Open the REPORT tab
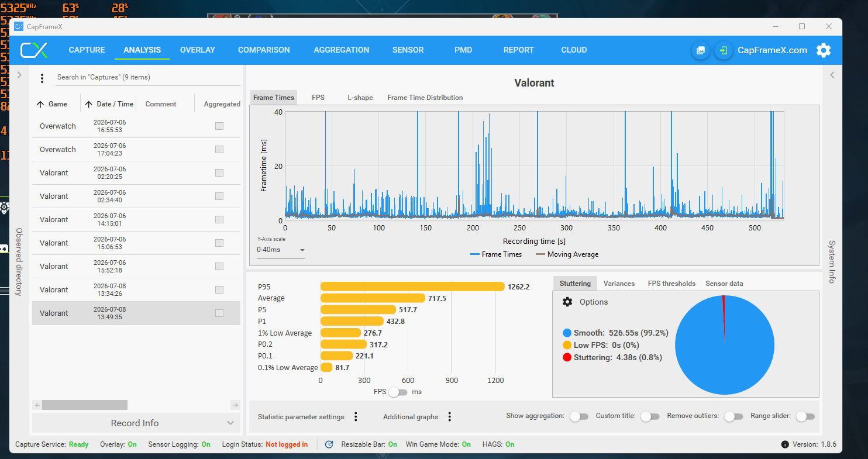 (x=519, y=50)
